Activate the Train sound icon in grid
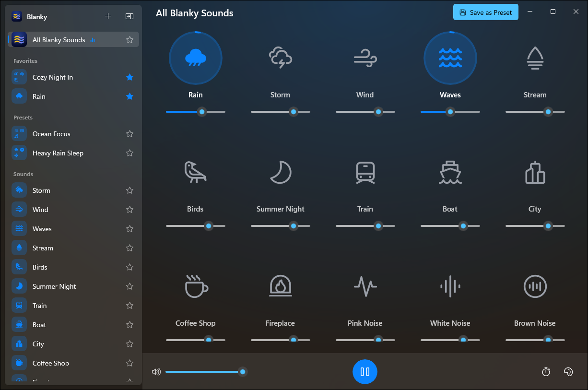The height and width of the screenshot is (390, 588). 365,172
